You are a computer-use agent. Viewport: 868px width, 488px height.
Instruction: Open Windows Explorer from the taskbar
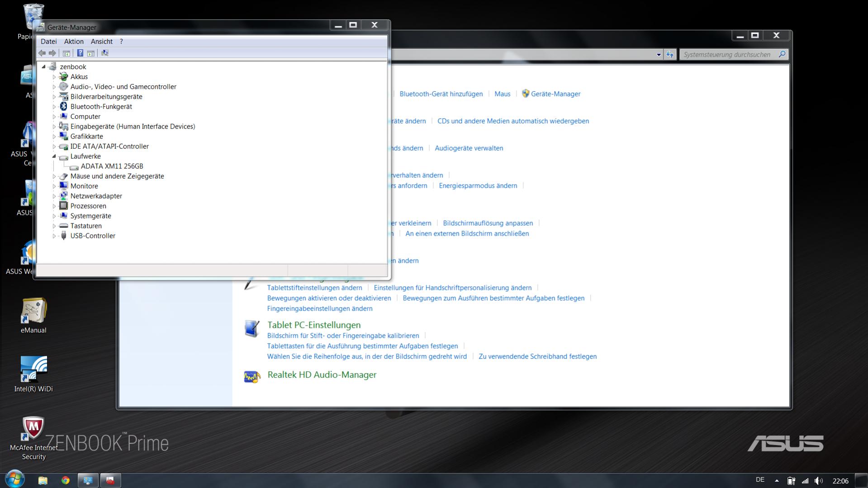43,480
